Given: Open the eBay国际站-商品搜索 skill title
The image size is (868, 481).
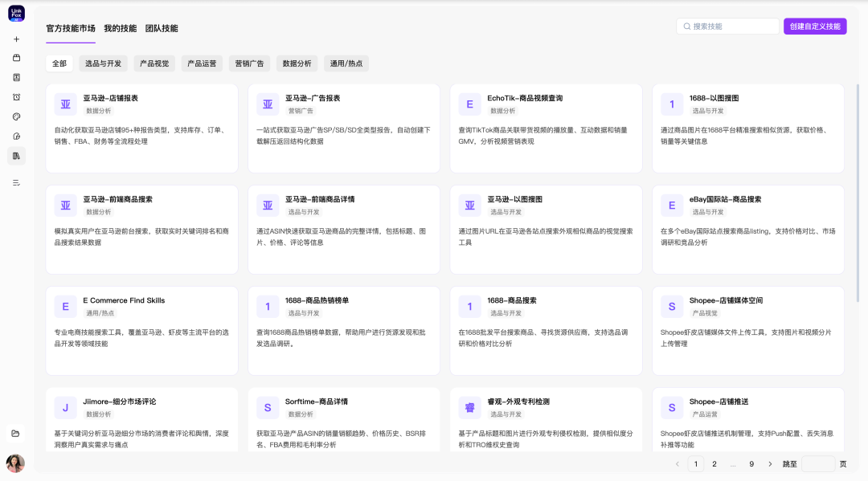Looking at the screenshot, I should pos(725,199).
